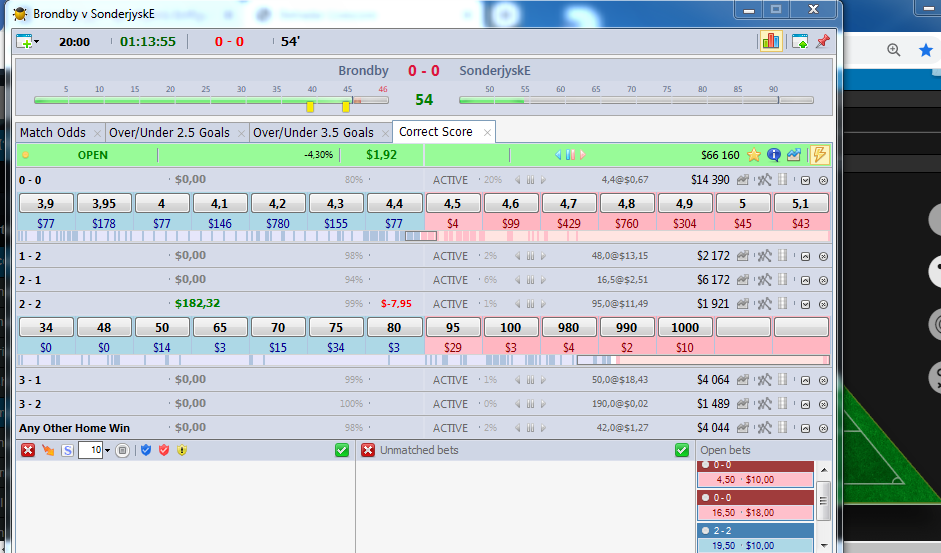Expand the Any Other Home Win price row
The image size is (941, 553).
pos(805,428)
